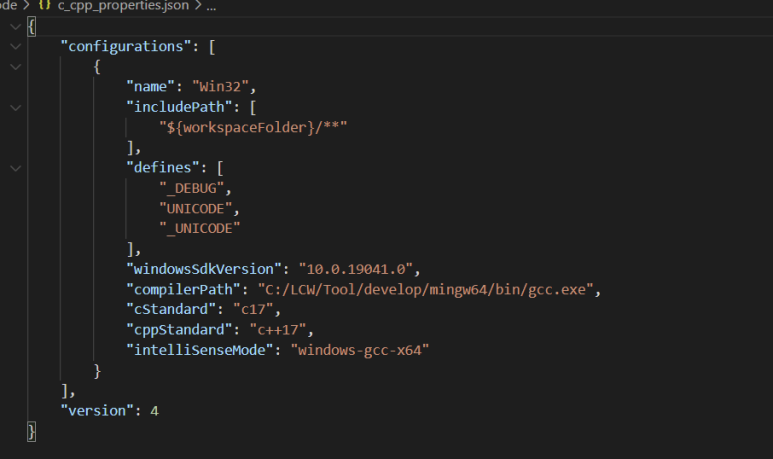Image resolution: width=773 pixels, height=459 pixels.
Task: Click the "compilerPath" key
Action: coord(183,289)
